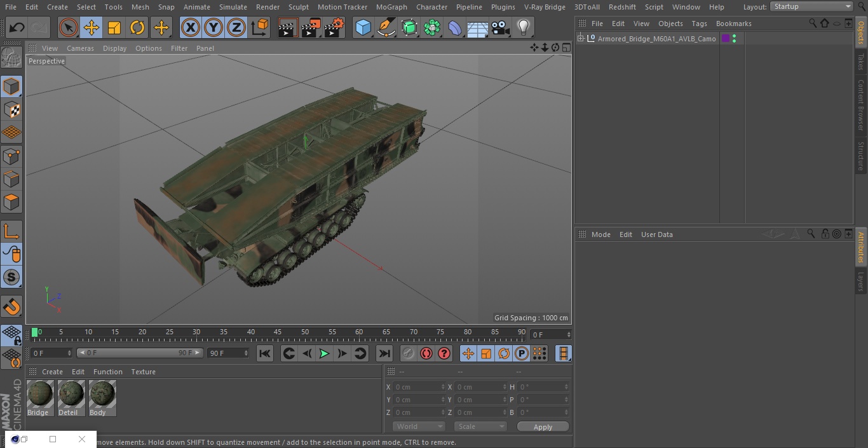Add a Floor environment object
The image size is (868, 448).
[x=478, y=27]
